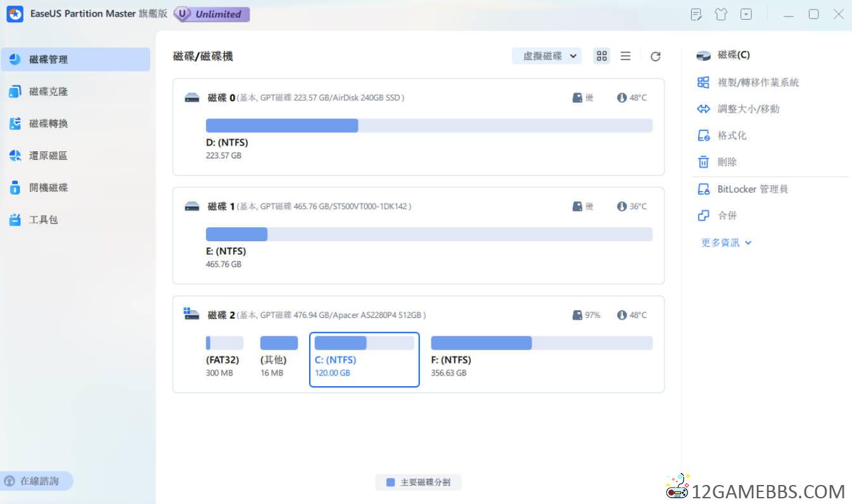Switch to list view layout

click(x=625, y=56)
